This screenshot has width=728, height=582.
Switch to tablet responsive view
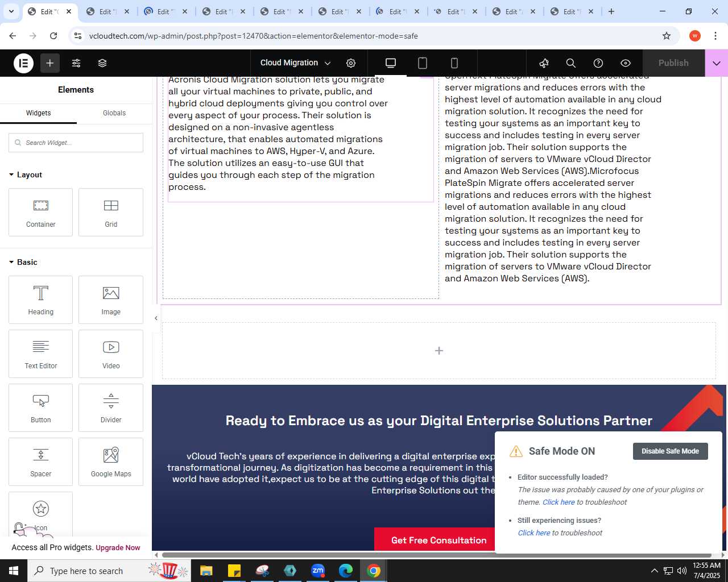[423, 63]
